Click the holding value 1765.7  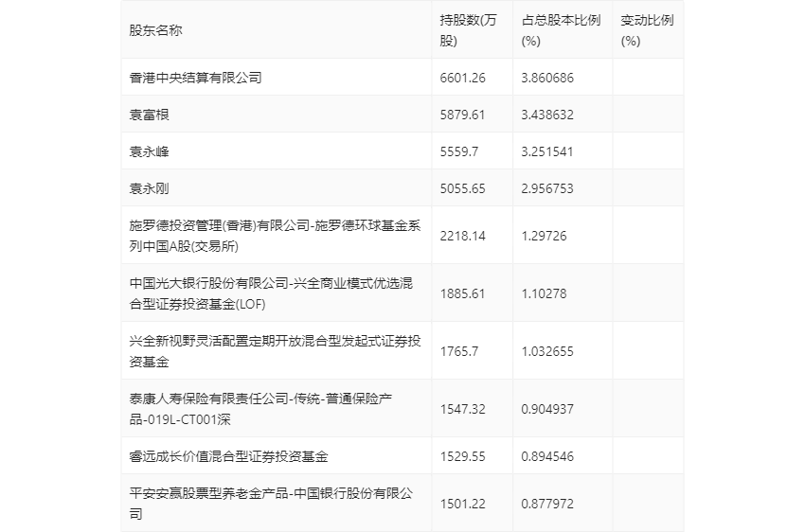coord(459,351)
